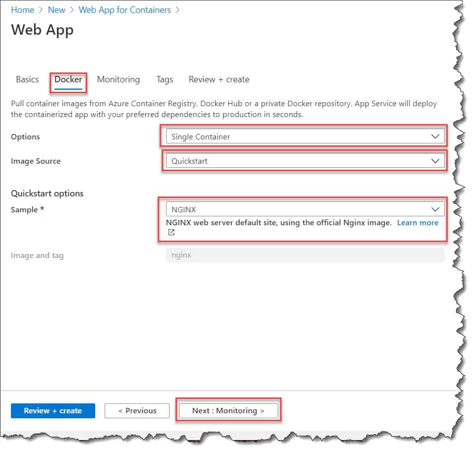Click the Options dropdown chevron arrow
The width and height of the screenshot is (476, 453).
[435, 136]
